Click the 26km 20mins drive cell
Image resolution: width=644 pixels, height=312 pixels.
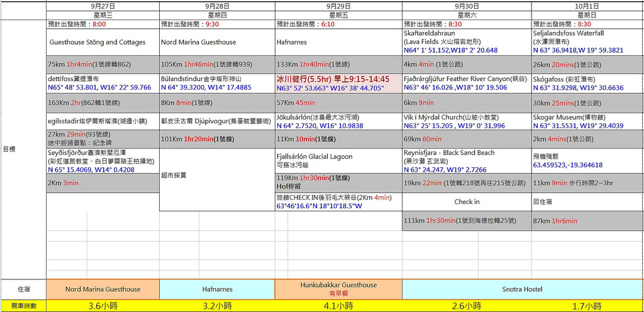click(588, 64)
